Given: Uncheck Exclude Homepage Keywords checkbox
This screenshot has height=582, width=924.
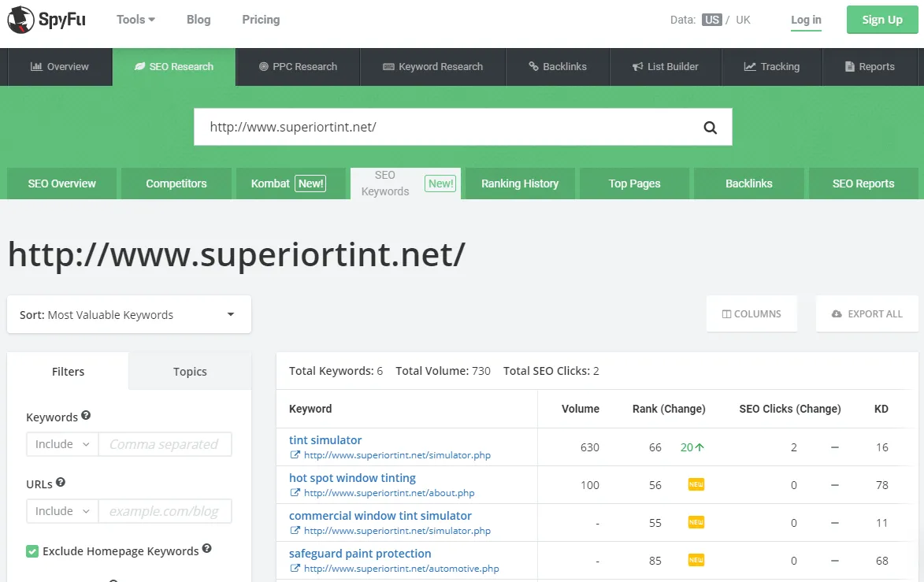Looking at the screenshot, I should 32,551.
